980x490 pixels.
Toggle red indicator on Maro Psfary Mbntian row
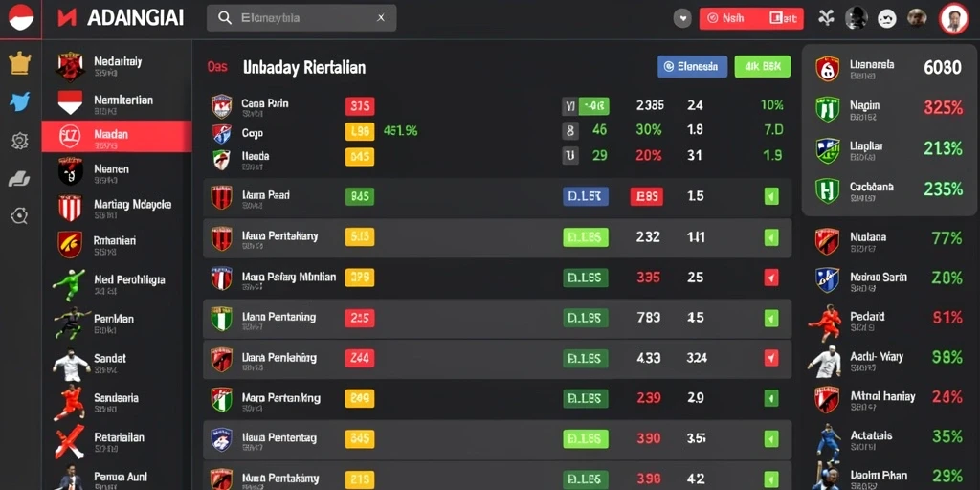point(771,278)
